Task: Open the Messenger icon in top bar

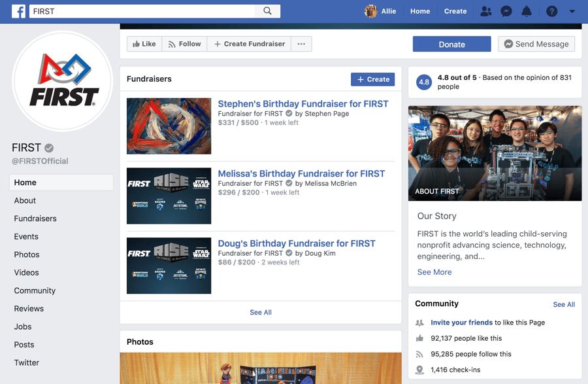Action: (506, 11)
